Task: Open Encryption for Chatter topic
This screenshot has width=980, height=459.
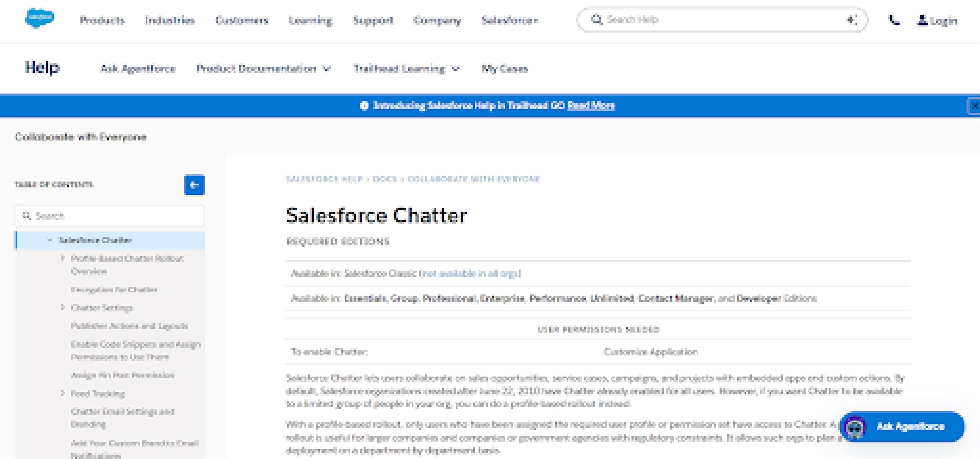Action: pyautogui.click(x=114, y=290)
